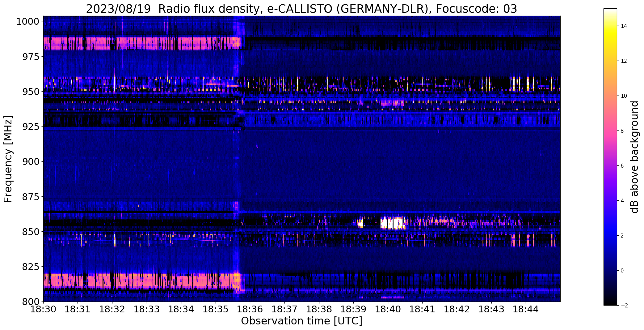Click the 18:36 time tick label
644x330 pixels.
pos(250,309)
